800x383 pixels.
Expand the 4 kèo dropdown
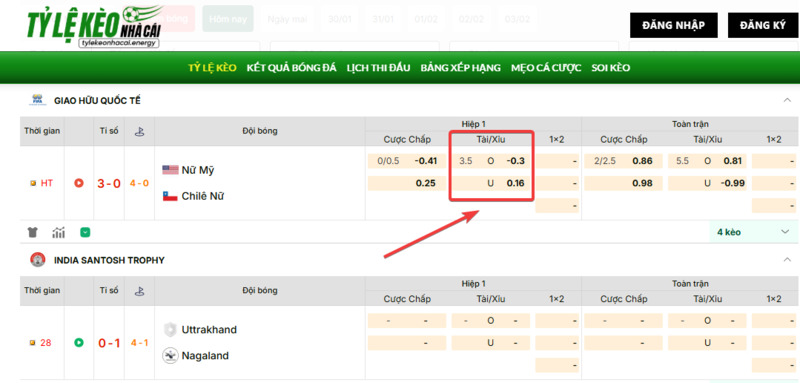[754, 232]
